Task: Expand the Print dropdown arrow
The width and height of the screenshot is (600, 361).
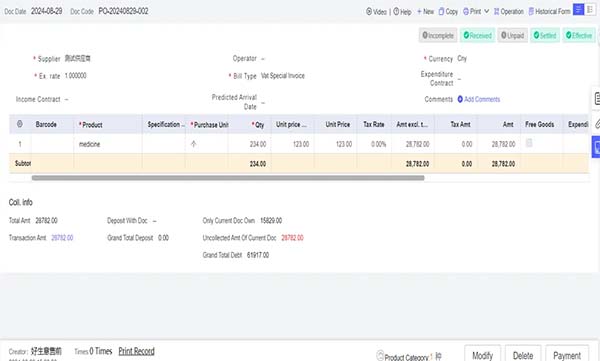Action: pos(486,11)
